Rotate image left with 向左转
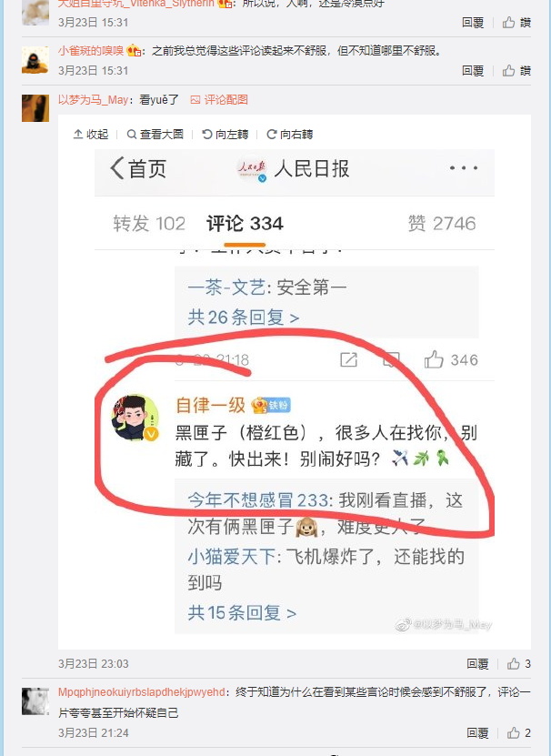The image size is (551, 756). (x=225, y=134)
